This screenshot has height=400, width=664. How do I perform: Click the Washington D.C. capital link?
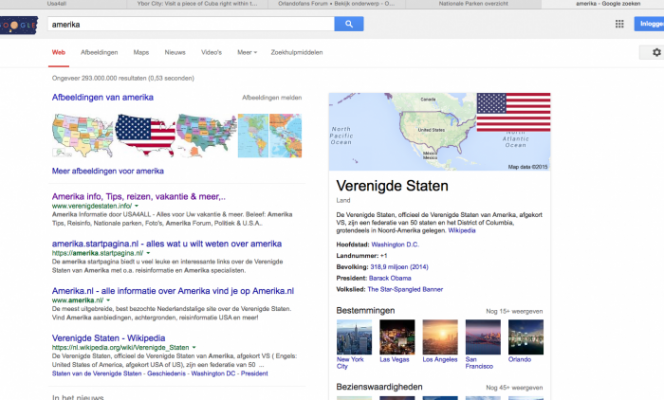pyautogui.click(x=395, y=245)
